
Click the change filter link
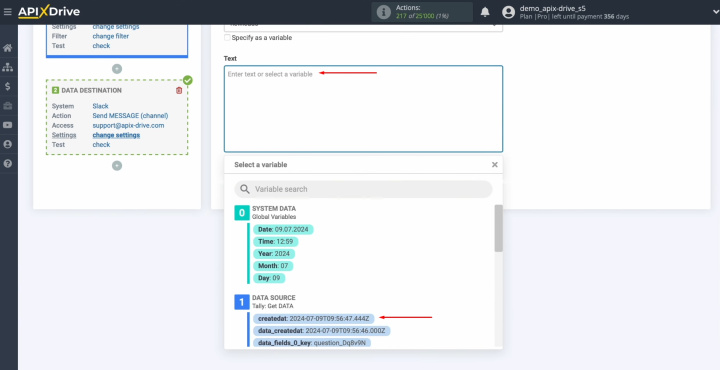click(x=111, y=36)
